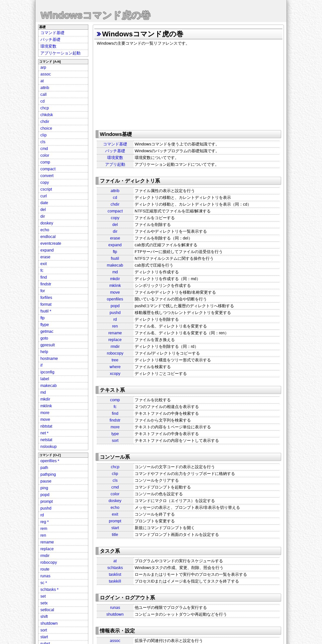Go to choice in the sidebar
This screenshot has height=644, width=322.
46,128
